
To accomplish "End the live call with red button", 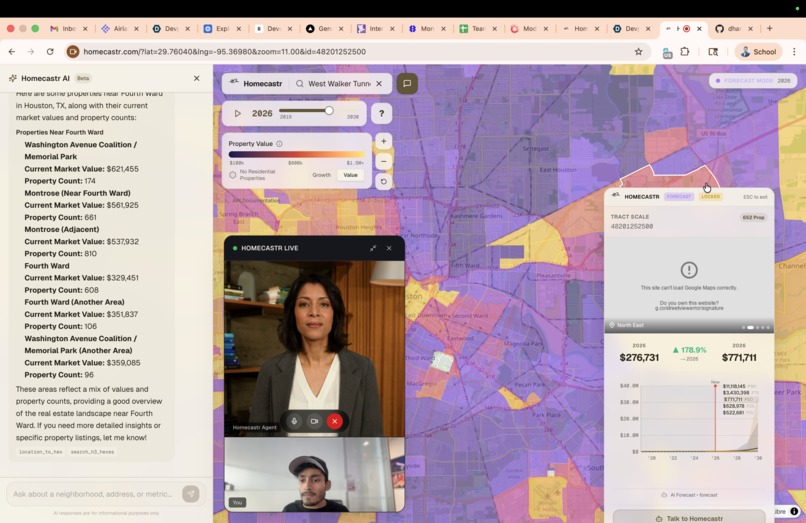I will (x=335, y=421).
